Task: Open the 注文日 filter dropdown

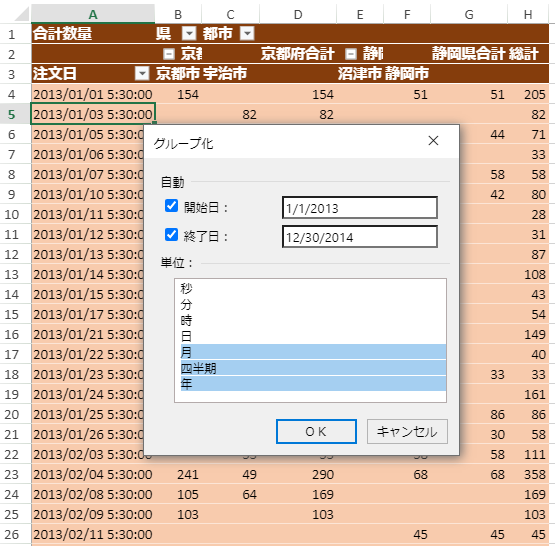Action: (142, 74)
